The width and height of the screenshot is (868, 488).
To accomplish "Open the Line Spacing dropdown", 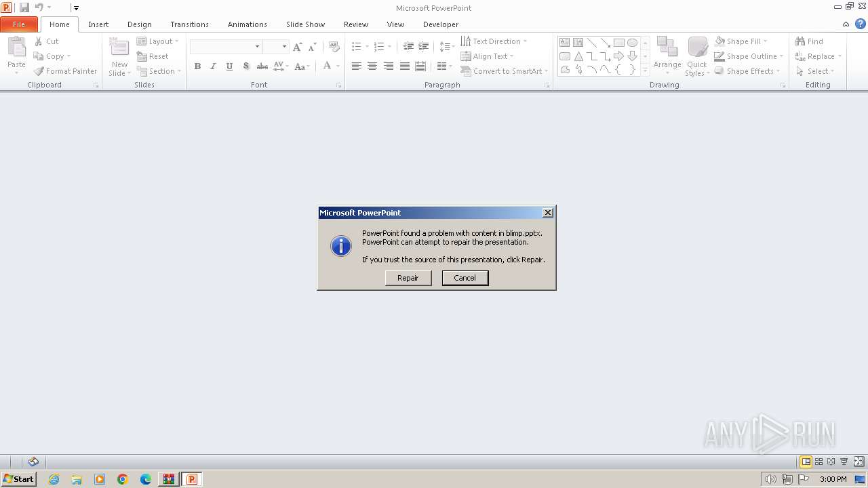I will coord(447,47).
